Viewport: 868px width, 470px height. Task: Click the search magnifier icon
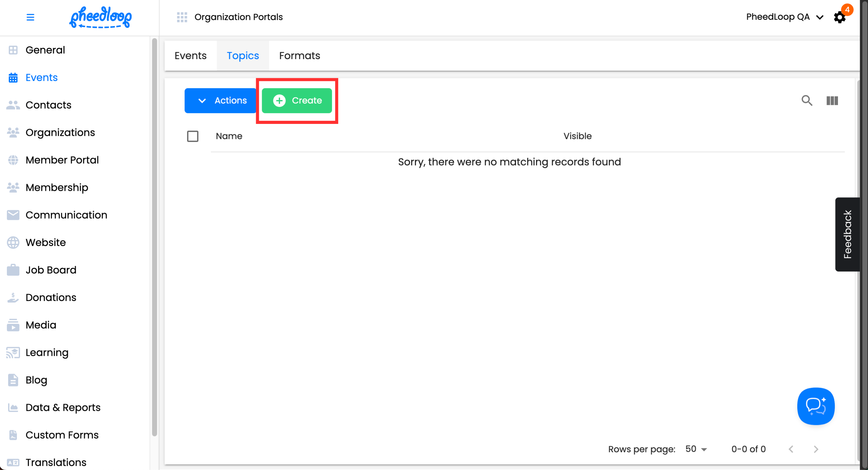pos(807,100)
